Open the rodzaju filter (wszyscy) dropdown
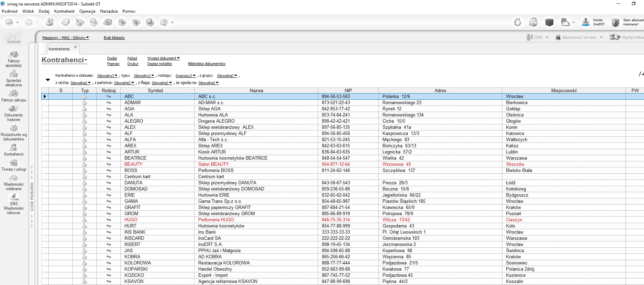The width and height of the screenshot is (644, 285). click(186, 76)
